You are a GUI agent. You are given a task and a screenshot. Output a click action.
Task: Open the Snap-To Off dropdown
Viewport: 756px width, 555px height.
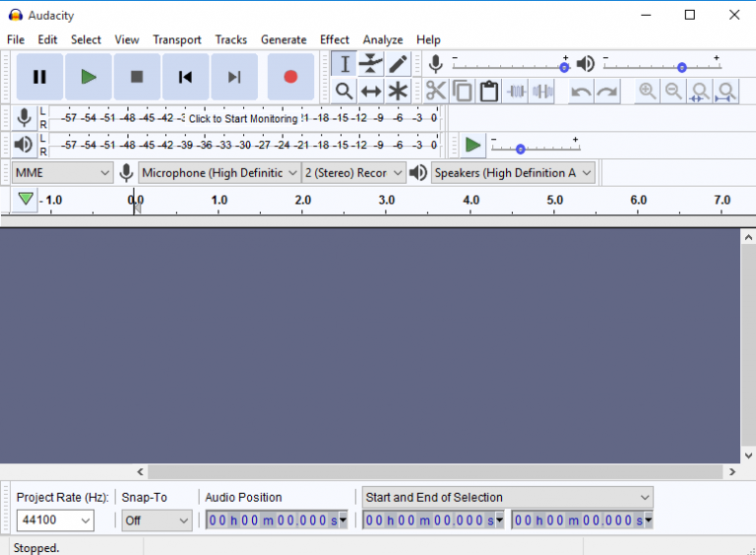[x=157, y=521]
